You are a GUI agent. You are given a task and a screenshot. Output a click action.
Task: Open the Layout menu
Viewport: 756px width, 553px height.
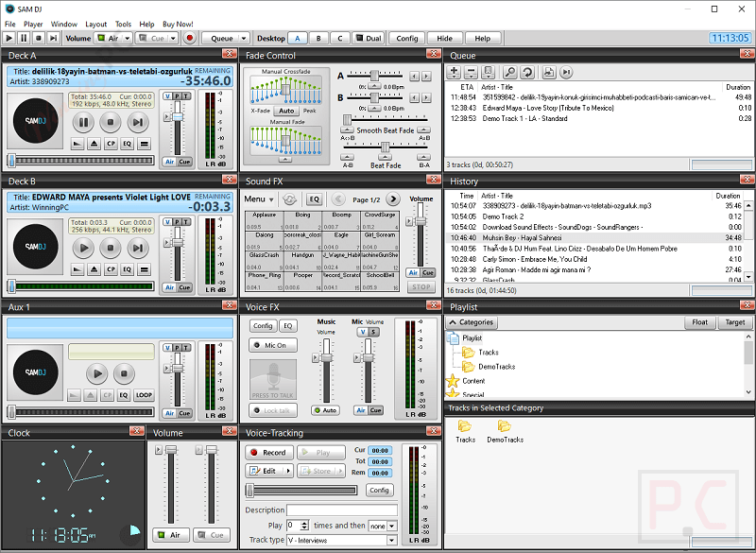pyautogui.click(x=96, y=25)
